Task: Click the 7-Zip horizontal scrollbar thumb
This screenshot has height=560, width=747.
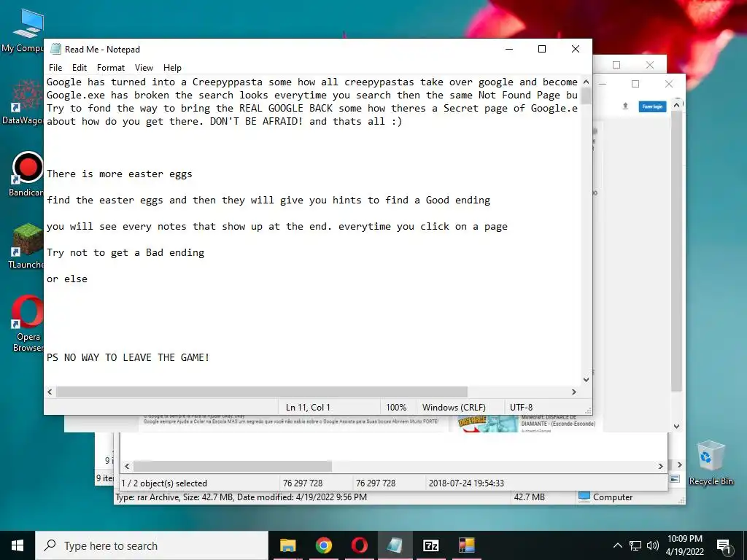Action: coord(233,466)
